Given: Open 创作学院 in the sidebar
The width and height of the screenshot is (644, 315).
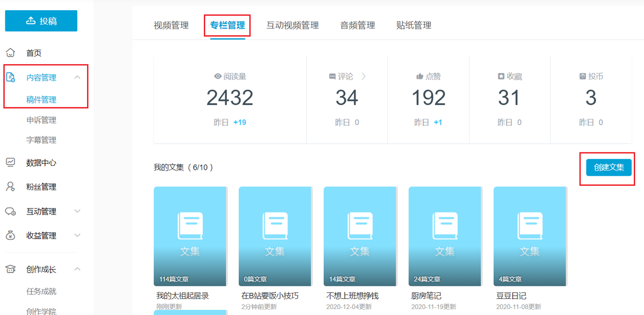Looking at the screenshot, I should 42,311.
